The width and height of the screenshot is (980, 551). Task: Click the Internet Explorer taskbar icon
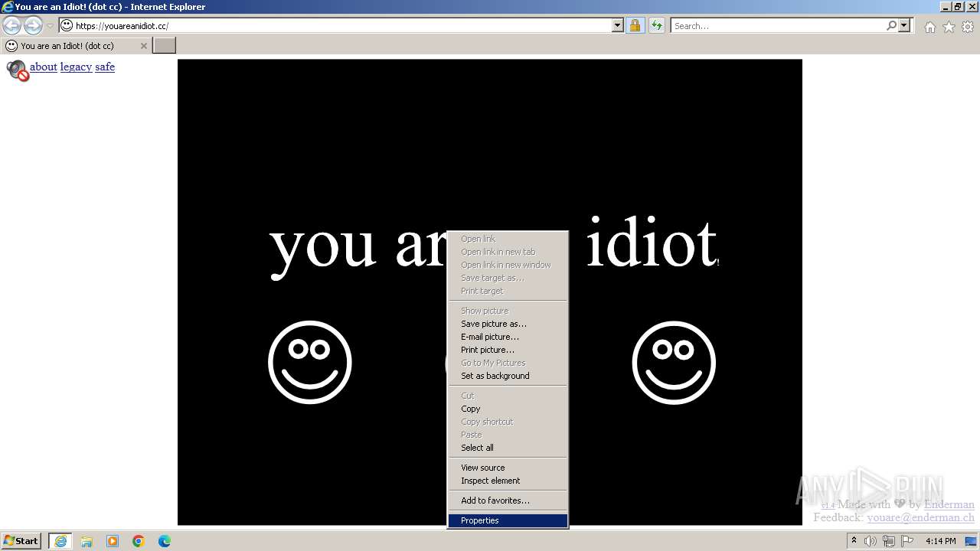[x=60, y=541]
